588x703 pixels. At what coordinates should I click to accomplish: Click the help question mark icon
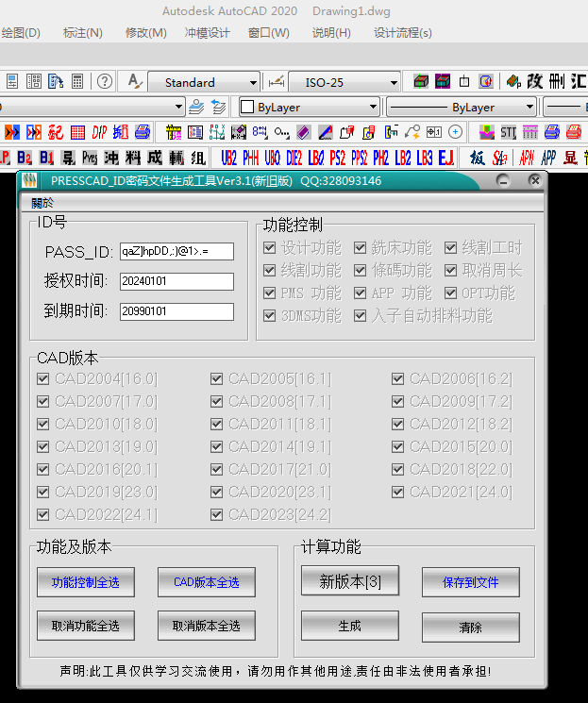(105, 81)
